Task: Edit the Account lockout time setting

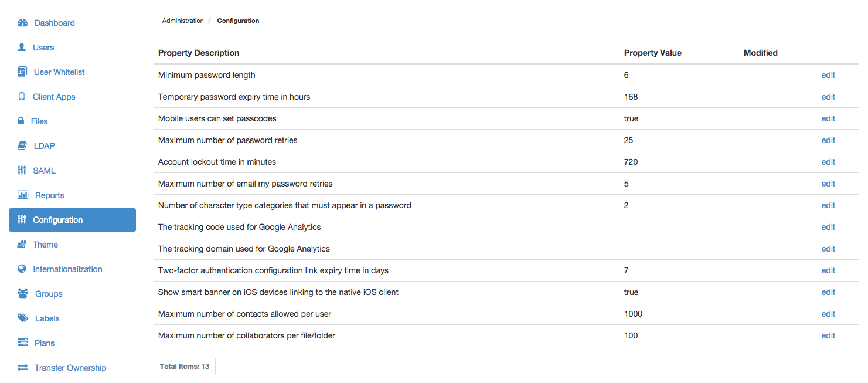Action: click(828, 162)
